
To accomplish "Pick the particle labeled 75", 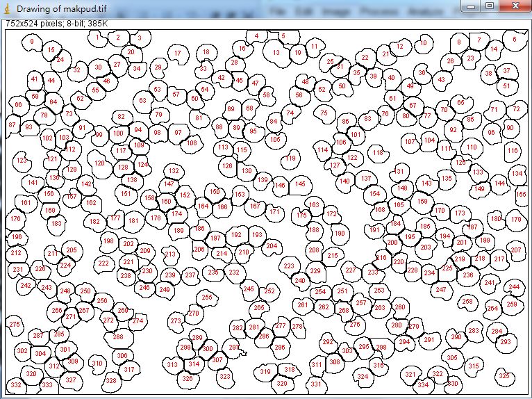I will [x=324, y=113].
